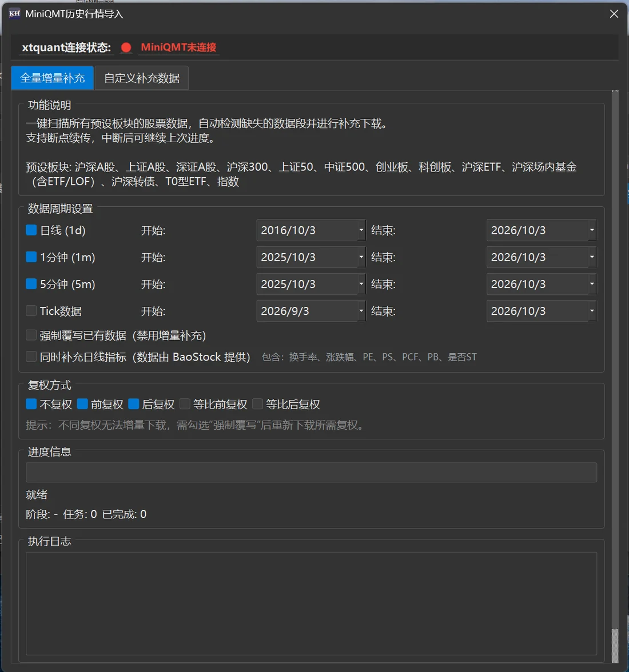Click the 预设板块 list description text
This screenshot has width=629, height=672.
(301, 174)
